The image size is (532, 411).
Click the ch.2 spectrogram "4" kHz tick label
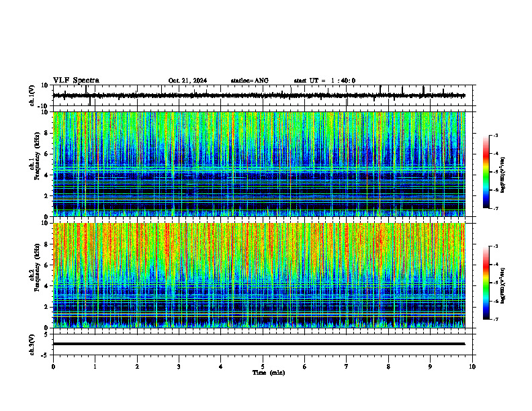46,286
